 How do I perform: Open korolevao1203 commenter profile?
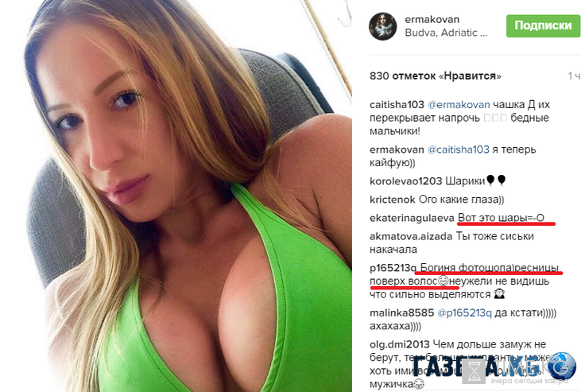pos(405,181)
